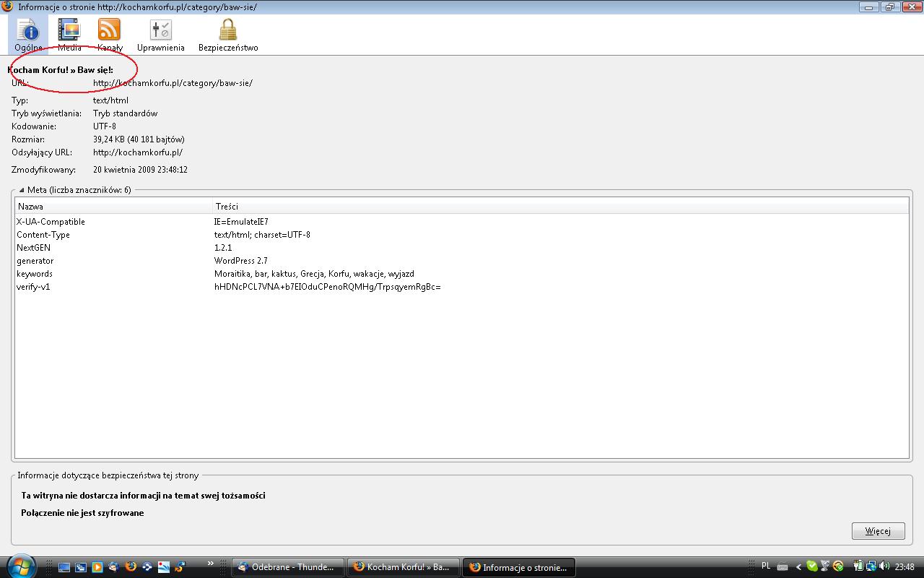Click the grey cocktail-glass tray icon

pos(824,566)
